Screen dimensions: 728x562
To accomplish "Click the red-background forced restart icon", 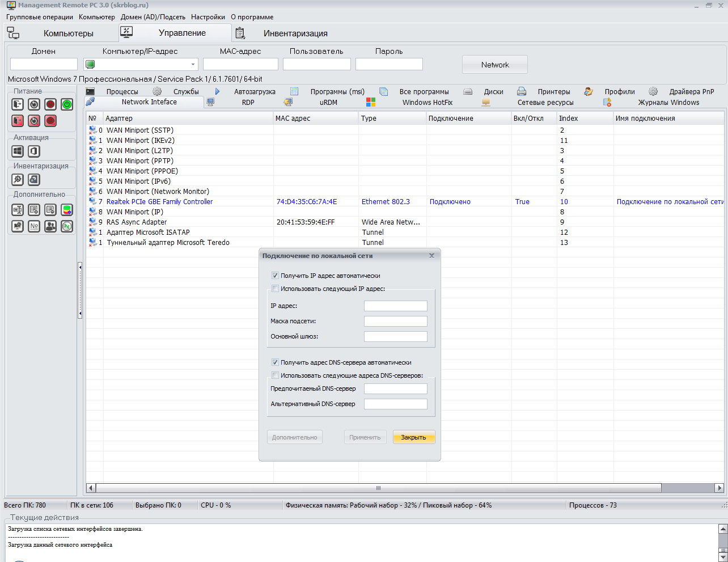I will tap(34, 121).
